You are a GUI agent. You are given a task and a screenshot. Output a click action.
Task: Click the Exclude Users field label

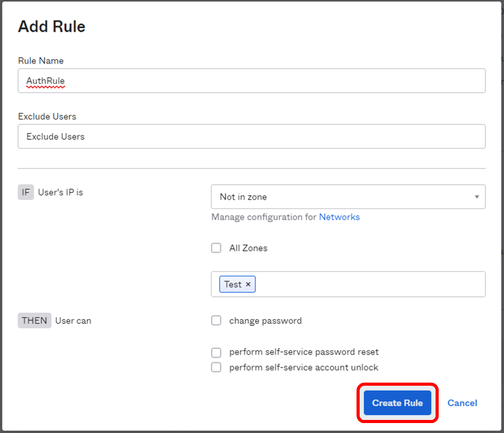click(x=47, y=116)
